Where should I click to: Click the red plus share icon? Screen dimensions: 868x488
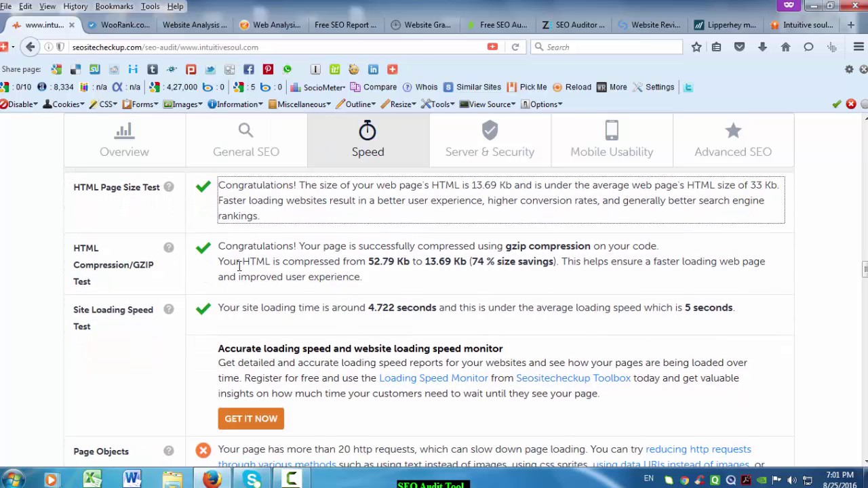click(392, 69)
